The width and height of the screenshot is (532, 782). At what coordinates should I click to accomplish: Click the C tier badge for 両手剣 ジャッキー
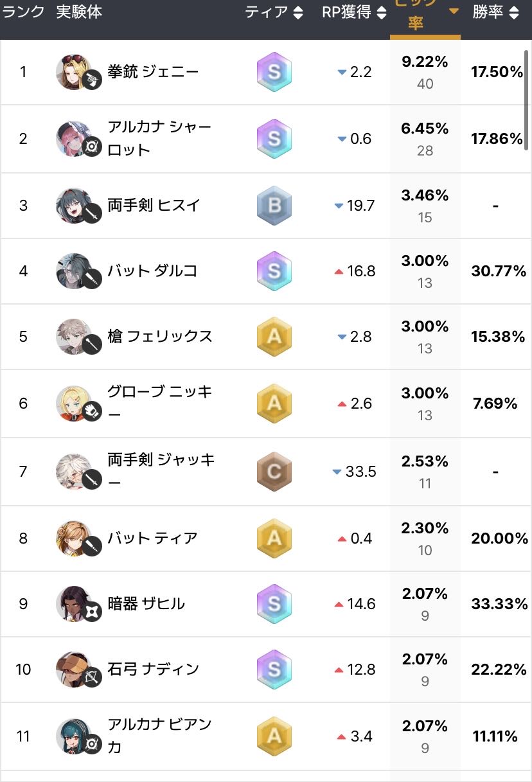(x=274, y=472)
